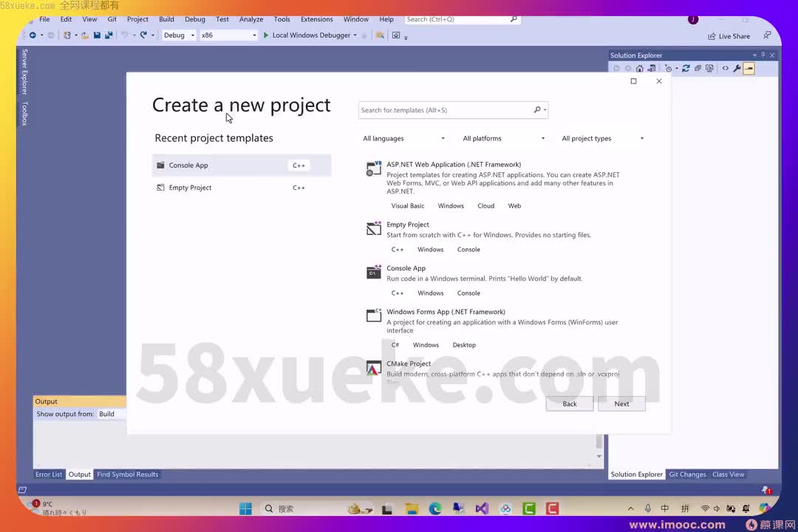This screenshot has width=798, height=532.
Task: Click the magnifier icon in template search
Action: [x=537, y=110]
